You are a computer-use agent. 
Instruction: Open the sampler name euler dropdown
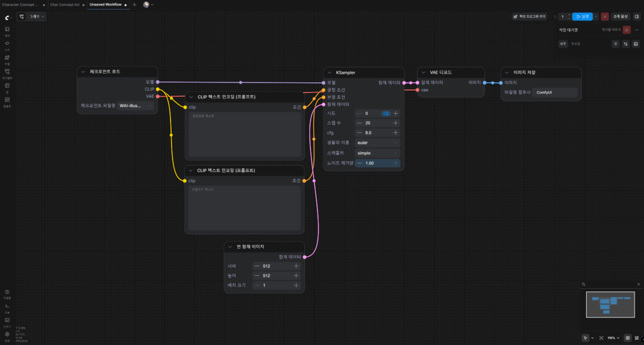378,143
